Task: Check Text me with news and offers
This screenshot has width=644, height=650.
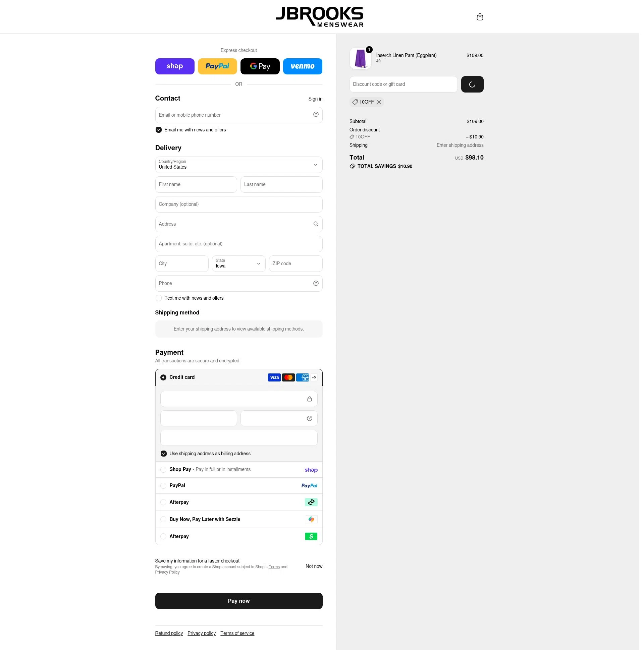Action: pyautogui.click(x=159, y=298)
